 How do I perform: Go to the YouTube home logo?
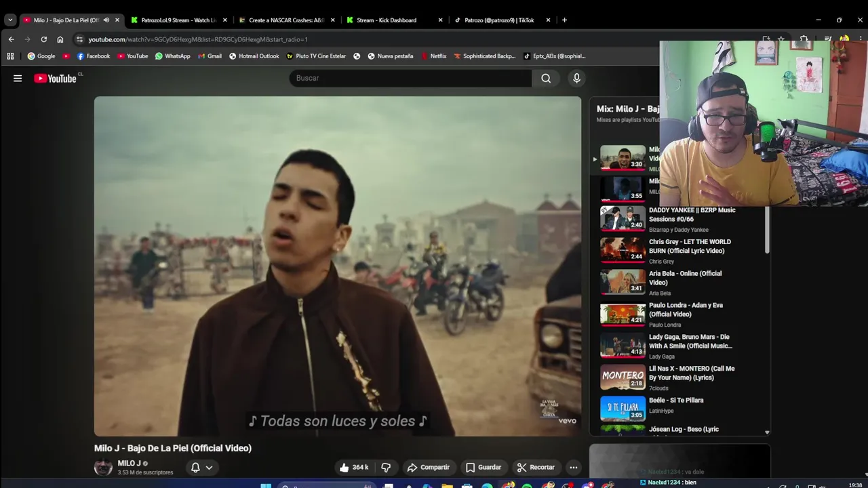55,79
